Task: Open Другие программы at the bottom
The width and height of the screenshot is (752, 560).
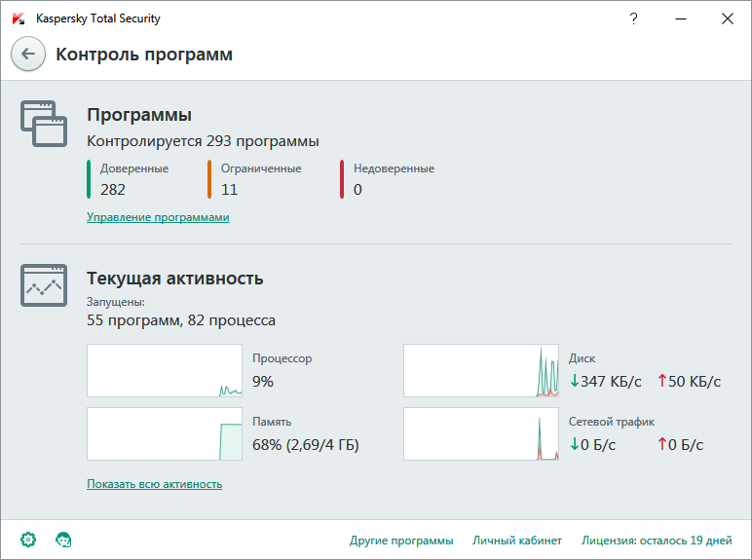Action: pyautogui.click(x=401, y=540)
